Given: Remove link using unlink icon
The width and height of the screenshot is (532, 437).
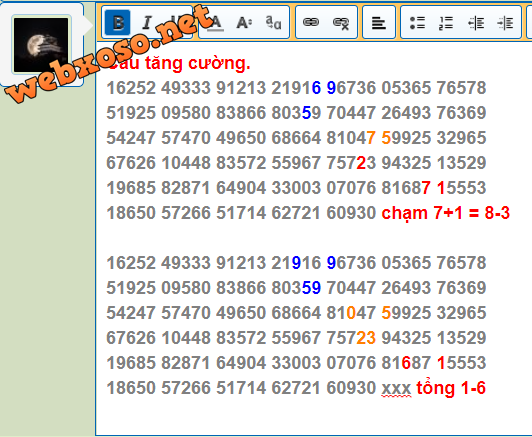Looking at the screenshot, I should pos(341,23).
